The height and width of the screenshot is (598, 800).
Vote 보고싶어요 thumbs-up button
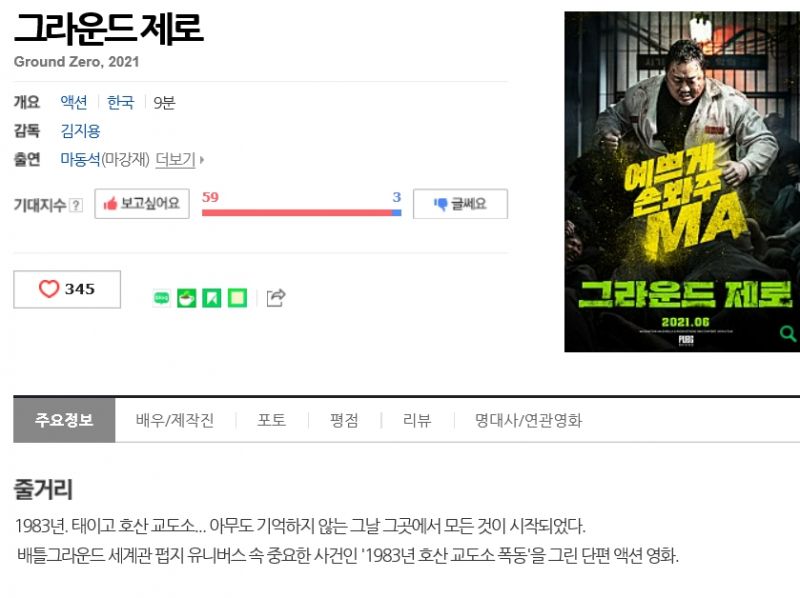pyautogui.click(x=142, y=204)
